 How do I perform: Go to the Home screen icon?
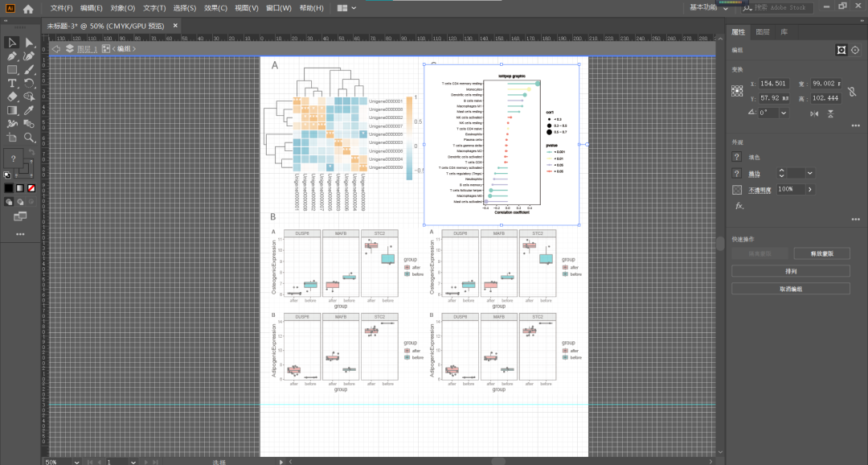click(x=28, y=9)
